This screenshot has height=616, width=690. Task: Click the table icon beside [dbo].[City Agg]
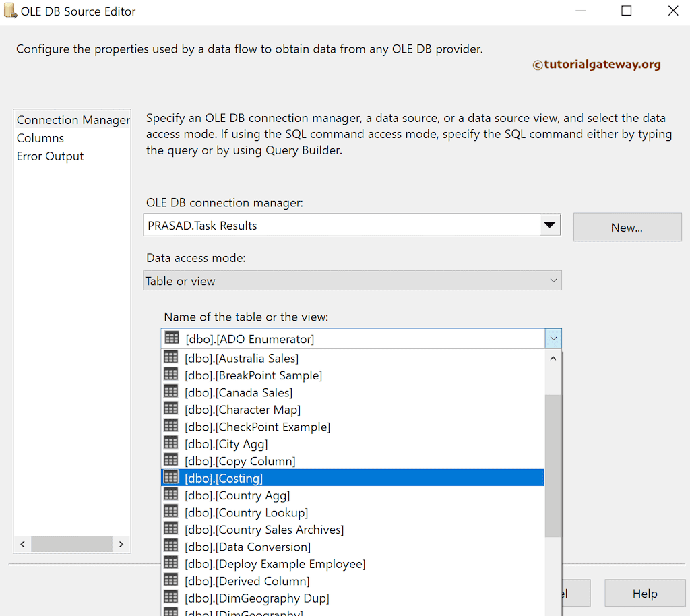(170, 442)
